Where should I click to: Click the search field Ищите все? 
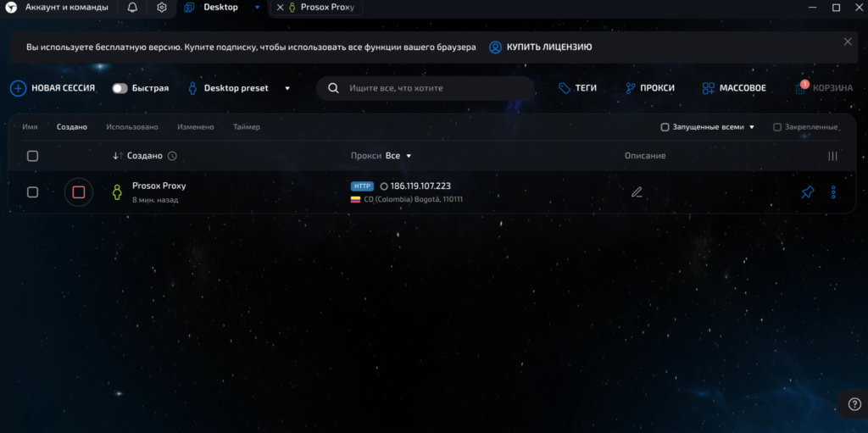[x=432, y=88]
